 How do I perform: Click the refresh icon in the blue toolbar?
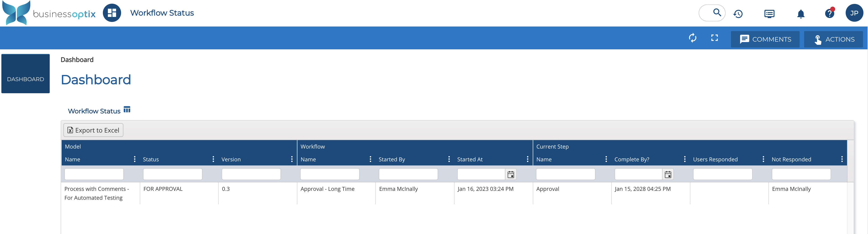[x=692, y=38]
